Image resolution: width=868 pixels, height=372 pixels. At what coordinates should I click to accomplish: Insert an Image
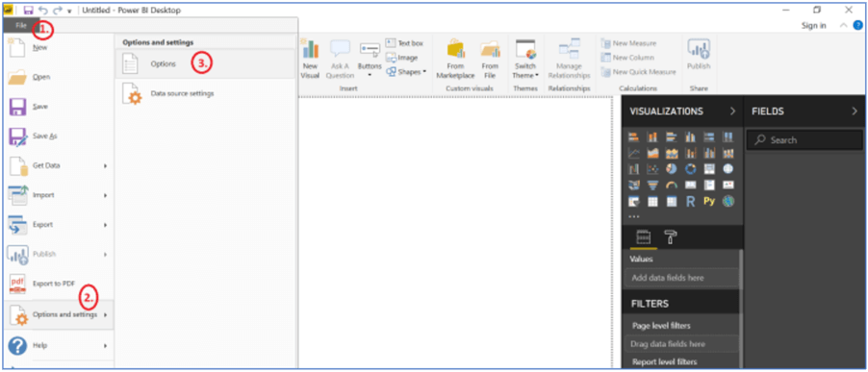pyautogui.click(x=402, y=58)
